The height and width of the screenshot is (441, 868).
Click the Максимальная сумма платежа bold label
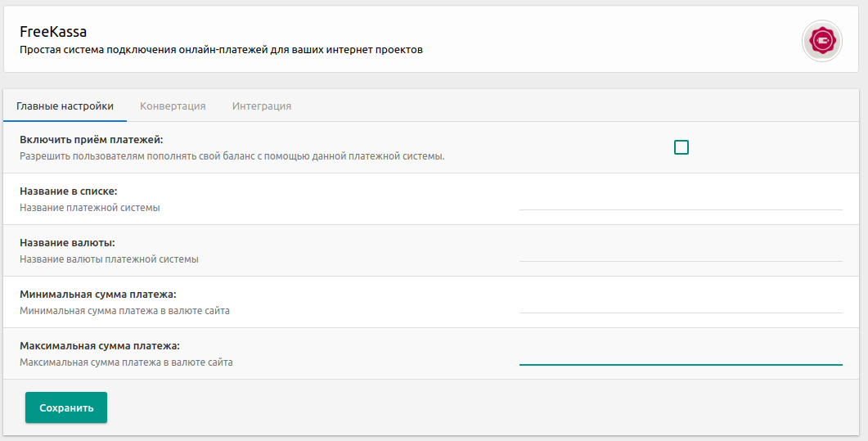(100, 346)
